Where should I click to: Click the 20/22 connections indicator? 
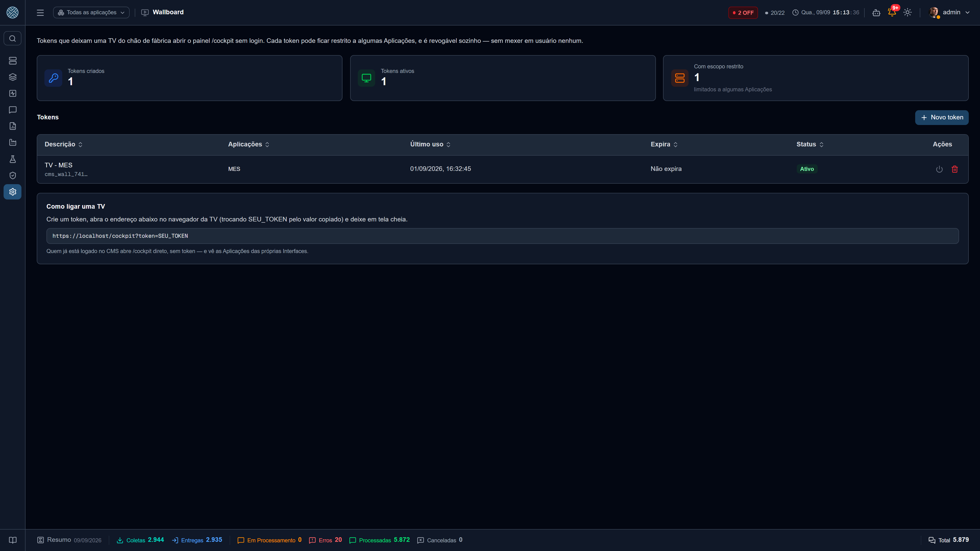tap(775, 12)
